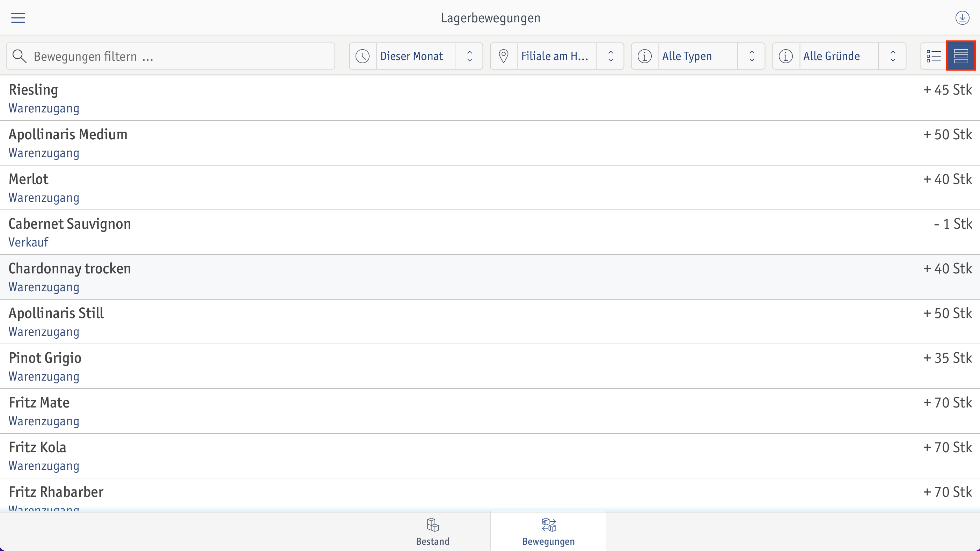
Task: Select the Fritz Kola row
Action: click(x=490, y=456)
